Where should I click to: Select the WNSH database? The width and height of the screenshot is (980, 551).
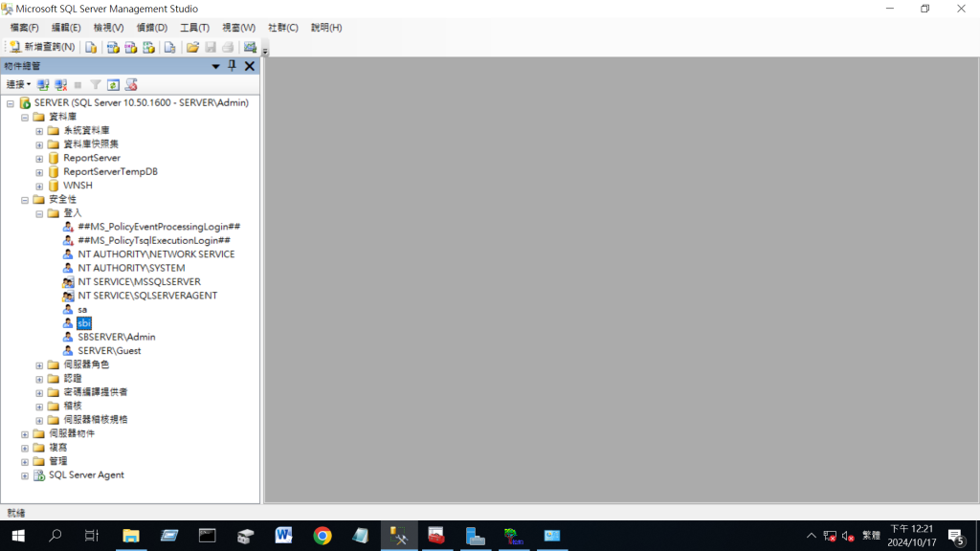[78, 186]
